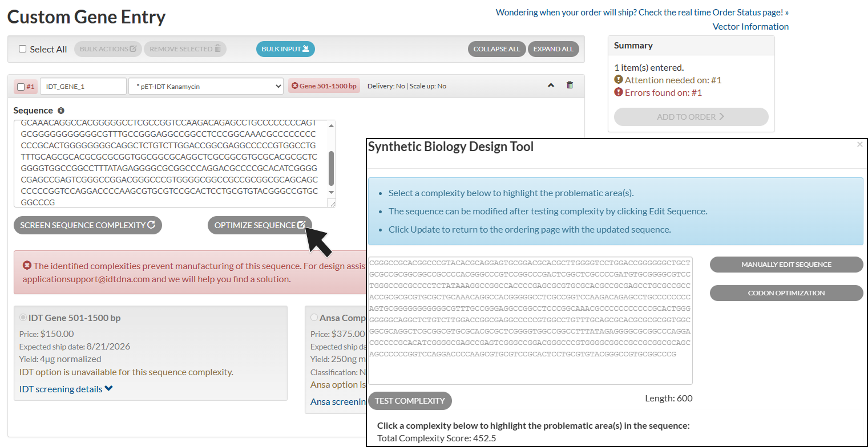
Task: Click the Gene 501-1500 bp error badge
Action: [324, 86]
